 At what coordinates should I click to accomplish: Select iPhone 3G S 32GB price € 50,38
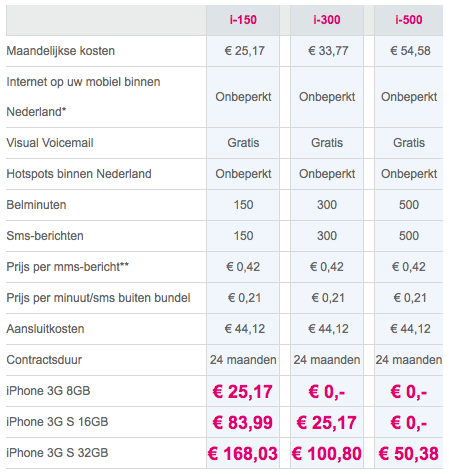(409, 454)
